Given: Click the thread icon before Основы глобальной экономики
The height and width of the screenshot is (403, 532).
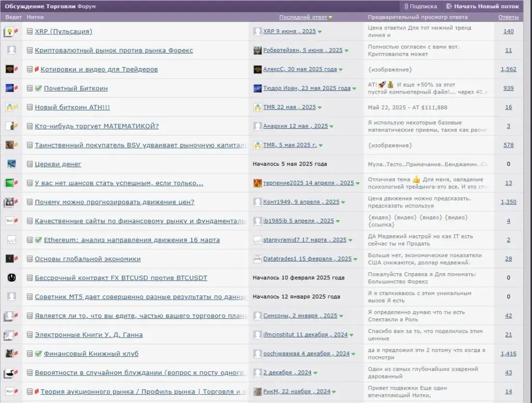Looking at the screenshot, I should tap(30, 259).
